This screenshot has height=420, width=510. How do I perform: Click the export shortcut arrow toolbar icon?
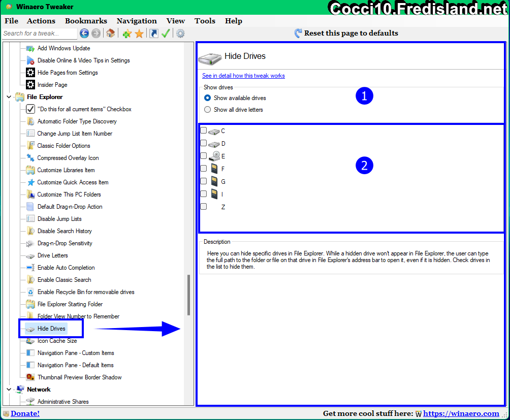click(154, 34)
